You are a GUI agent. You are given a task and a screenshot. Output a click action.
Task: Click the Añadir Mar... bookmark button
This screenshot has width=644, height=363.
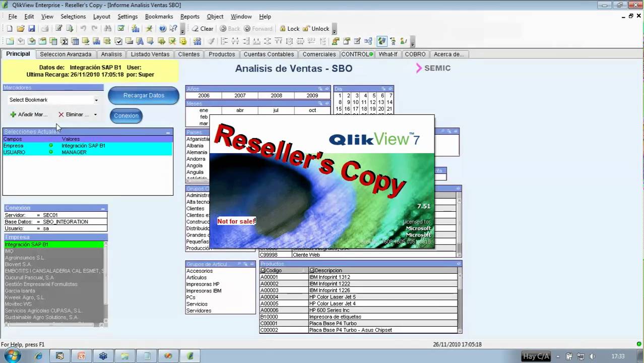29,114
